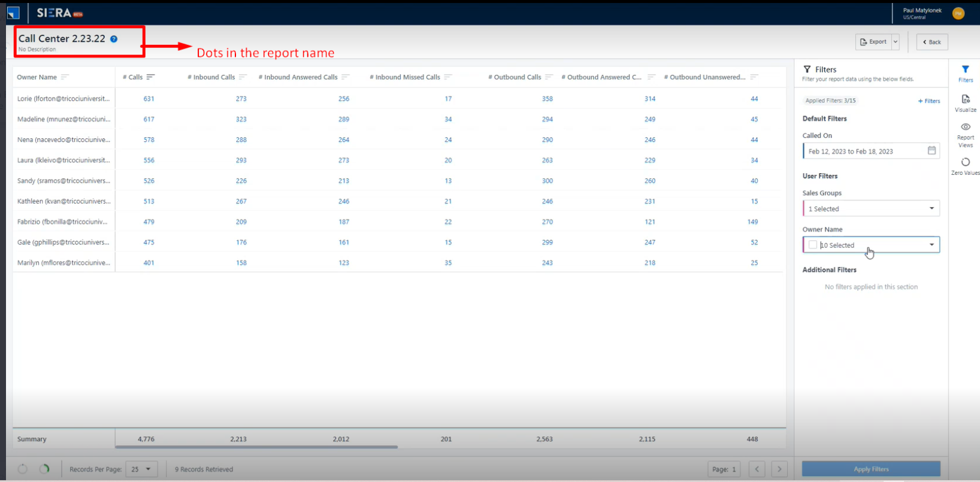Expand the Owner Name filter dropdown arrow
Screen dimensions: 980x482
click(931, 245)
